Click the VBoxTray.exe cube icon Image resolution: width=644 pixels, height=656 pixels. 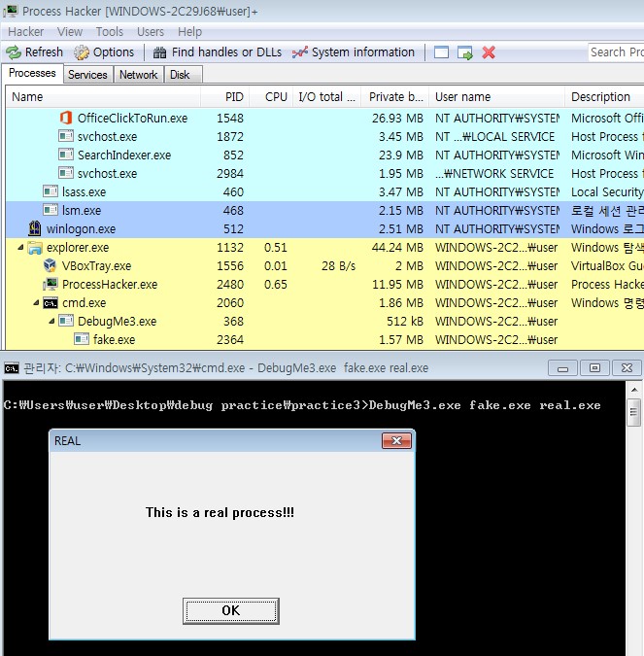tap(51, 265)
